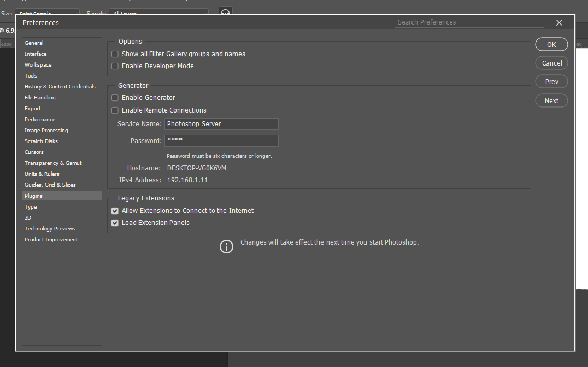Disable Load Extension Panels
This screenshot has height=367, width=588.
[115, 222]
